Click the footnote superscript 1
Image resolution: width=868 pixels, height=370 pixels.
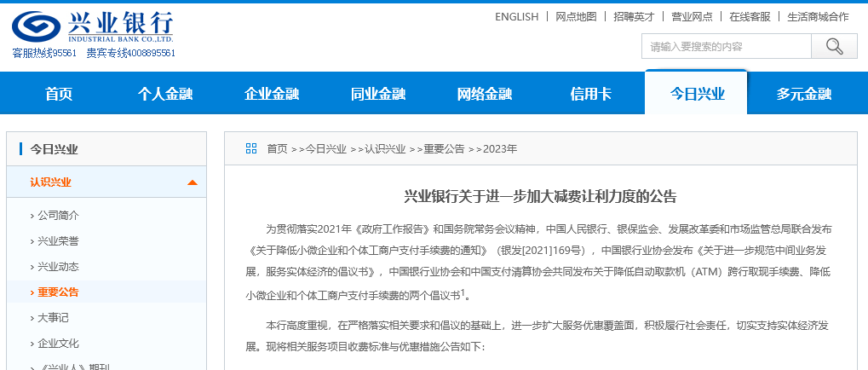463,292
